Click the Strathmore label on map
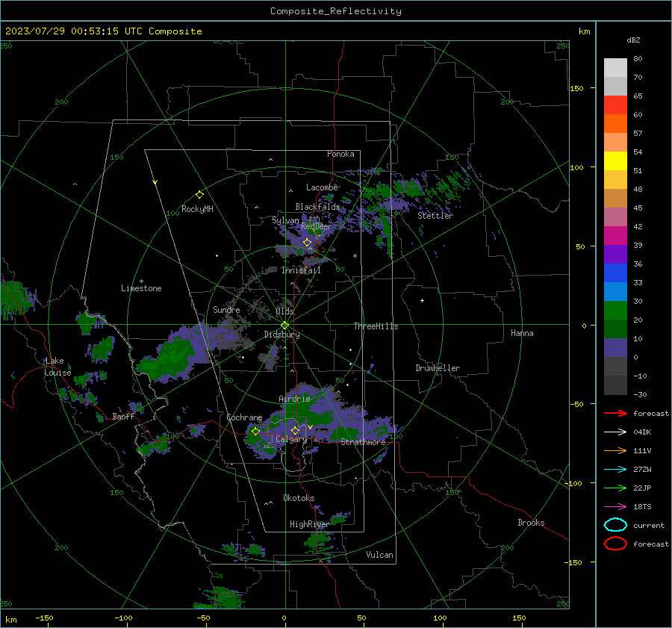672x628 pixels. pos(363,442)
